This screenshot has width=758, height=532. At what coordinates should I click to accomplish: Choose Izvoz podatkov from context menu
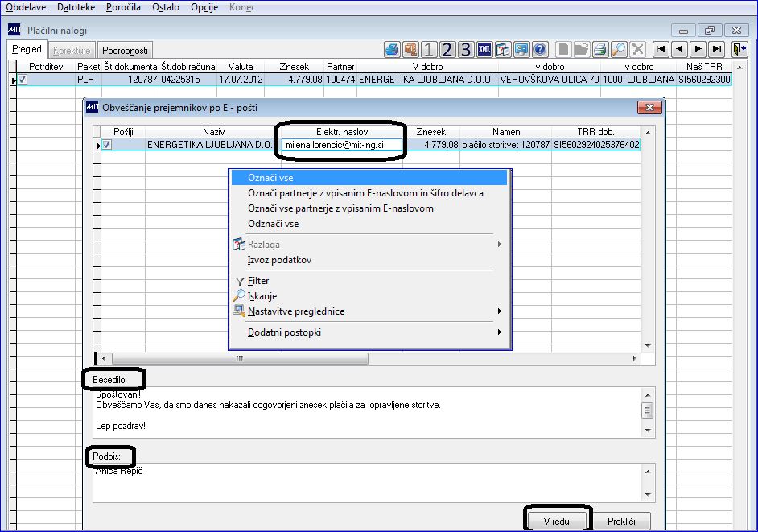click(369, 260)
